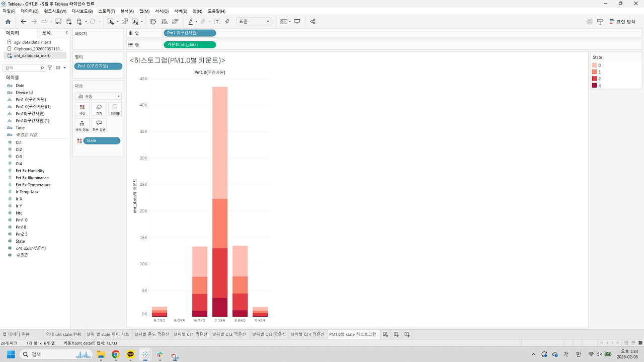Click the 표현 방식 Show Me button
Viewport: 644px width, 362px height.
click(x=622, y=22)
